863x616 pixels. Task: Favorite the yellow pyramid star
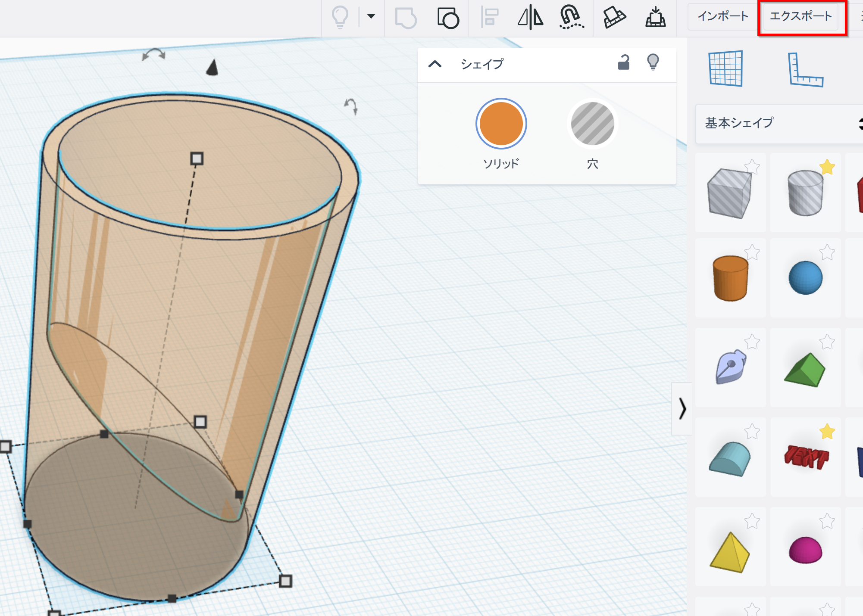(x=752, y=521)
